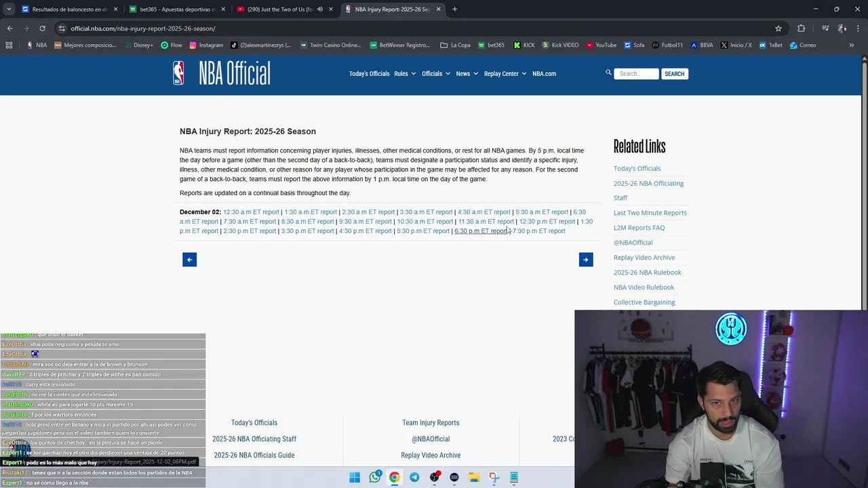Open YouTube bookmark
The width and height of the screenshot is (868, 488).
click(601, 45)
